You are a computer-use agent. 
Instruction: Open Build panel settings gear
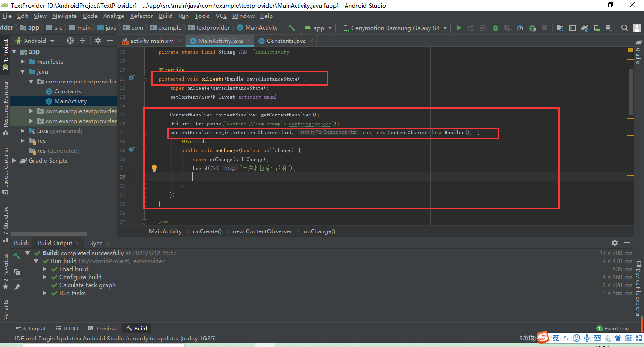click(x=615, y=243)
